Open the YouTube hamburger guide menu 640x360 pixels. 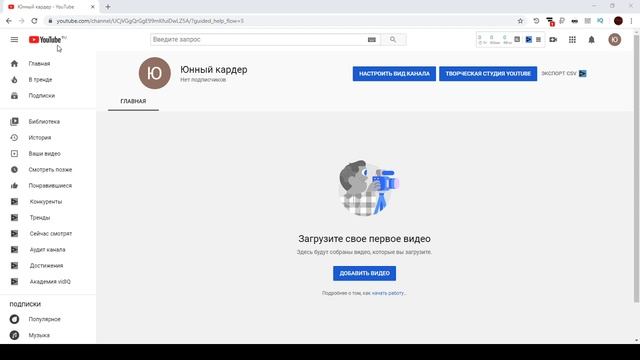click(14, 40)
